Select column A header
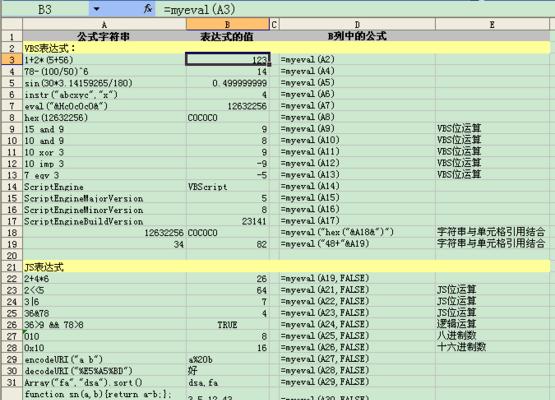555x400 pixels. point(104,24)
